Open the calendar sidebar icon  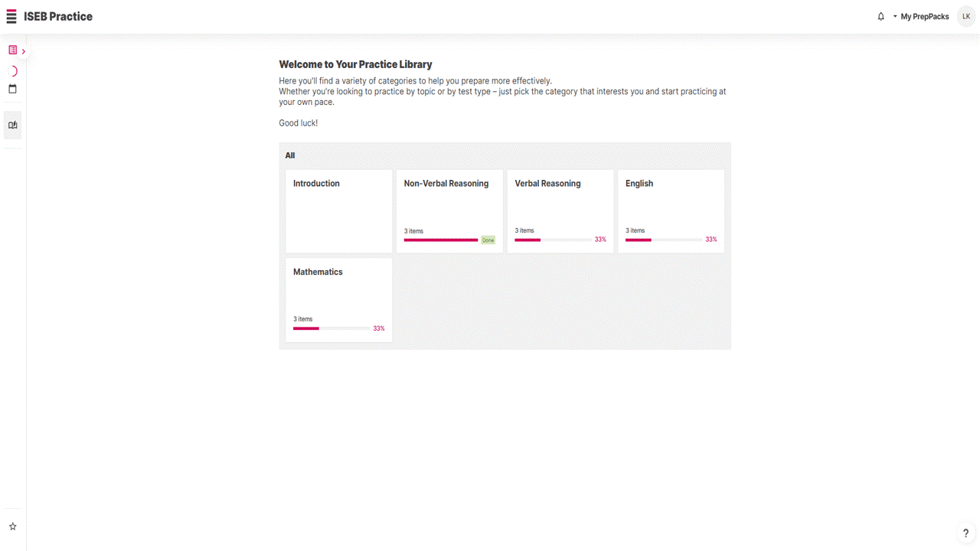12,89
